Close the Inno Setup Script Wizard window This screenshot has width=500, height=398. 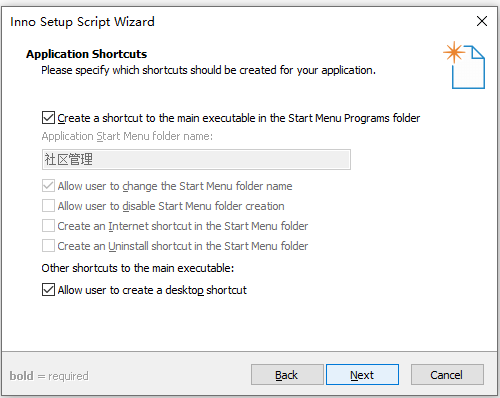482,21
